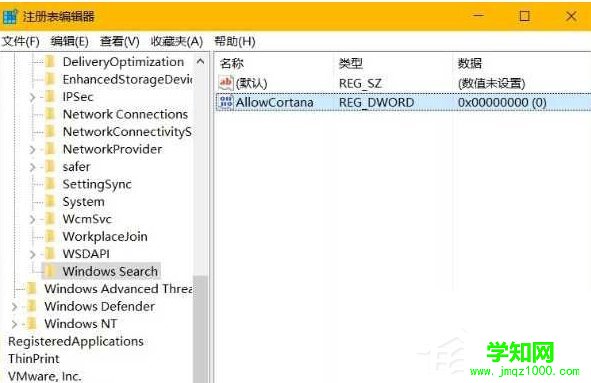Image resolution: width=591 pixels, height=383 pixels.
Task: Click the WorkplaceJoin folder icon
Action: (x=51, y=236)
